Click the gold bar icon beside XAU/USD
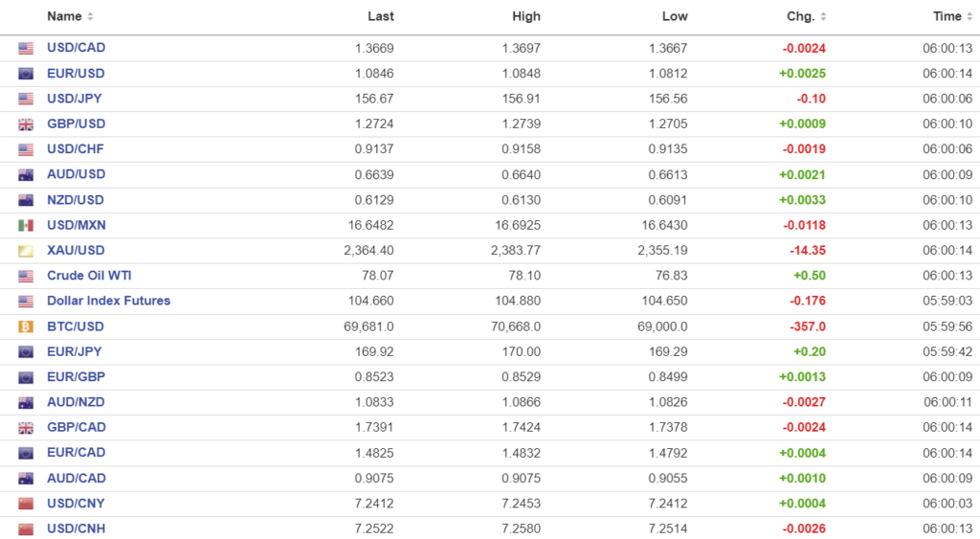 pyautogui.click(x=26, y=251)
